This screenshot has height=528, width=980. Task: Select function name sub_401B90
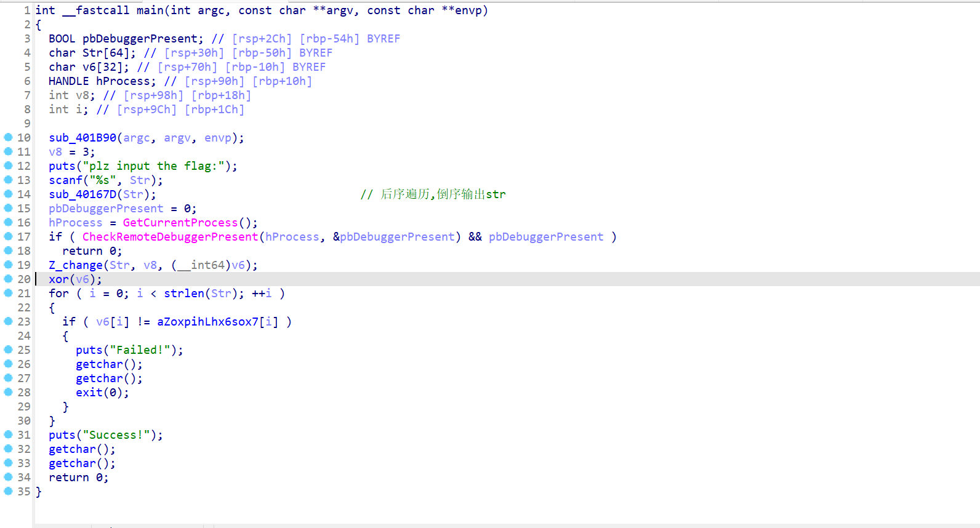[x=82, y=138]
